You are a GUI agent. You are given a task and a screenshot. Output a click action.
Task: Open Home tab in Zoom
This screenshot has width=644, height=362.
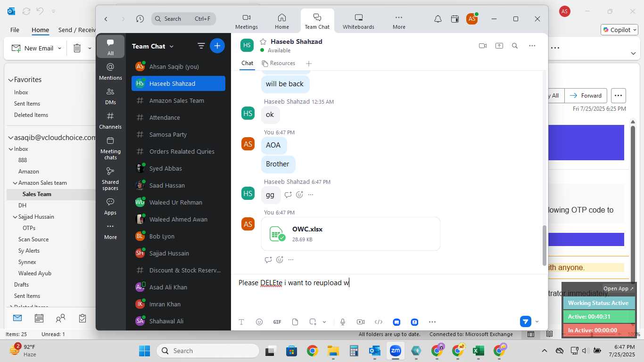282,21
